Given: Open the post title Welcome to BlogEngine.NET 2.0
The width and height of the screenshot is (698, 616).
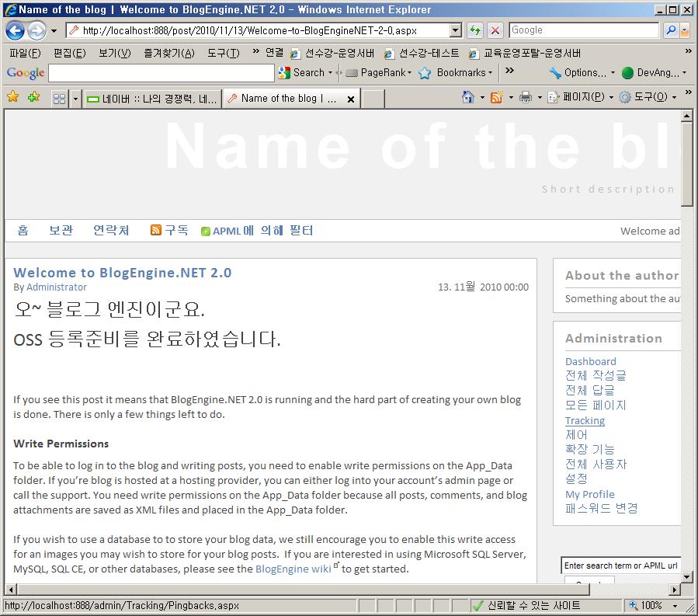Looking at the screenshot, I should (123, 273).
